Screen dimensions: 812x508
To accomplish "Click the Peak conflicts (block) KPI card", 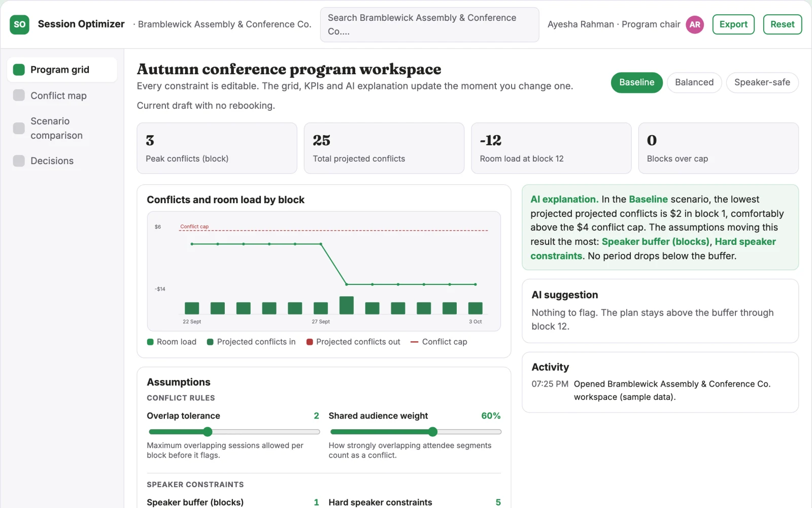I will click(217, 148).
